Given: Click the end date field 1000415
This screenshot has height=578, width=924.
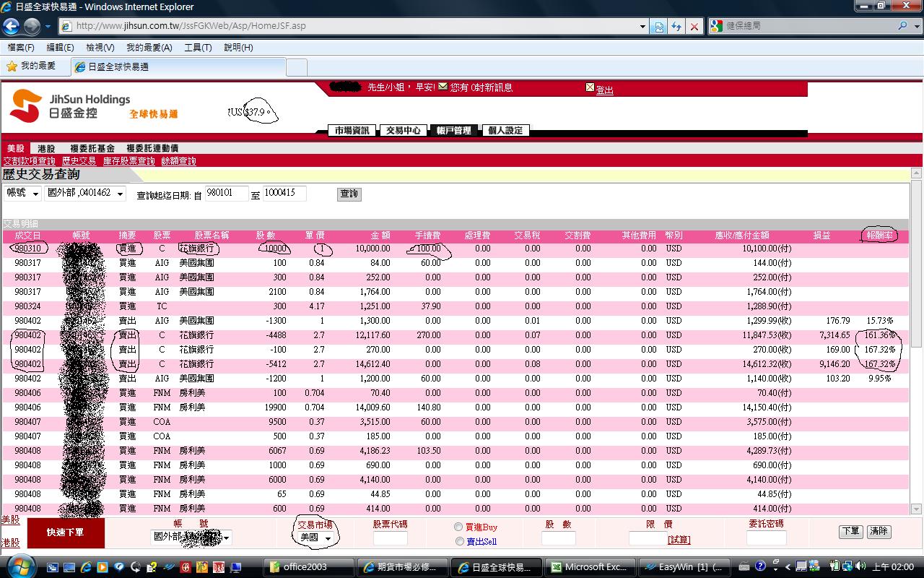Looking at the screenshot, I should [x=284, y=194].
